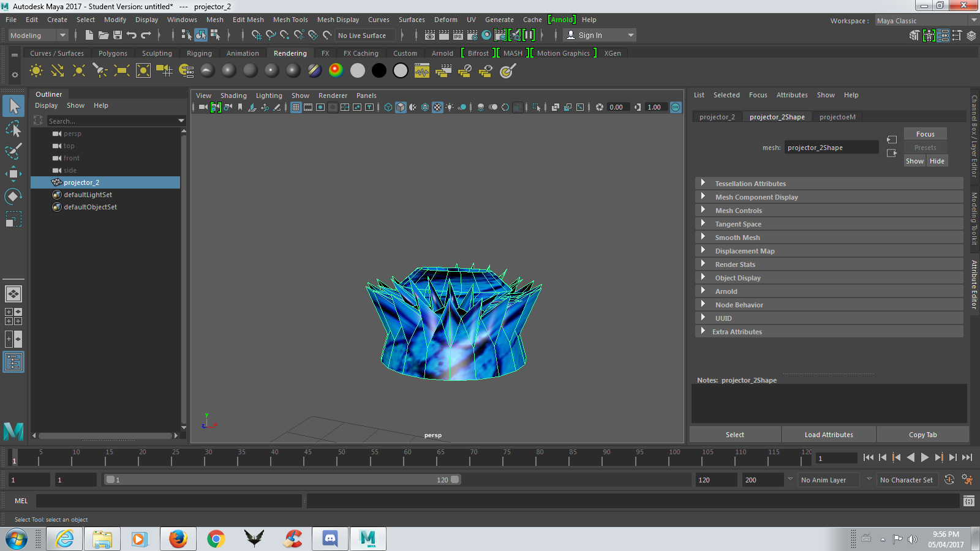This screenshot has height=551, width=980.
Task: Toggle auto keyframe button
Action: [949, 479]
